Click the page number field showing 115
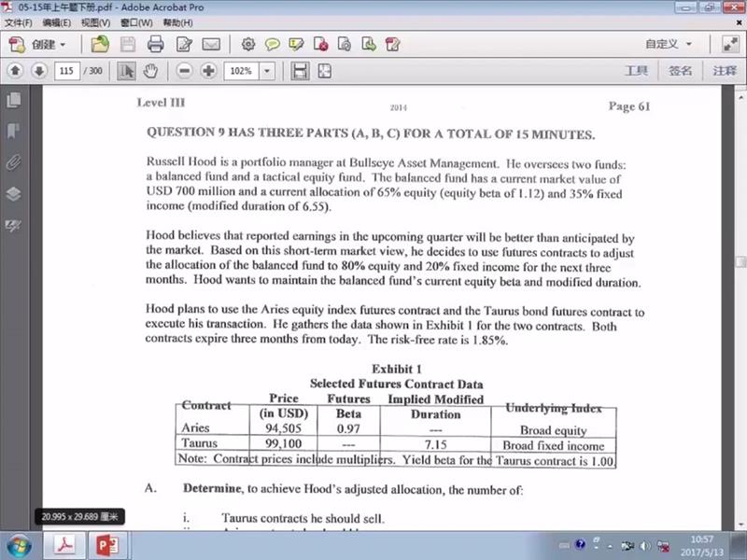 [x=66, y=71]
